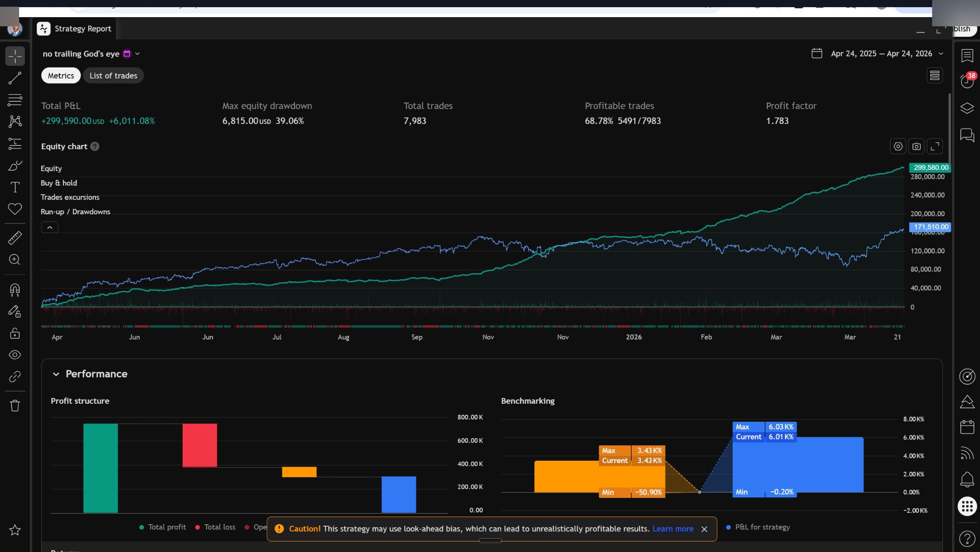Viewport: 980px width, 552px height.
Task: Select the Text tool in left toolbar
Action: point(15,187)
